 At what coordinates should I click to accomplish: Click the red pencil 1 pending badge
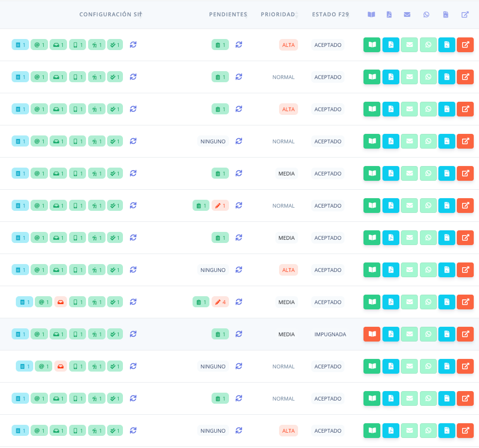tap(221, 206)
